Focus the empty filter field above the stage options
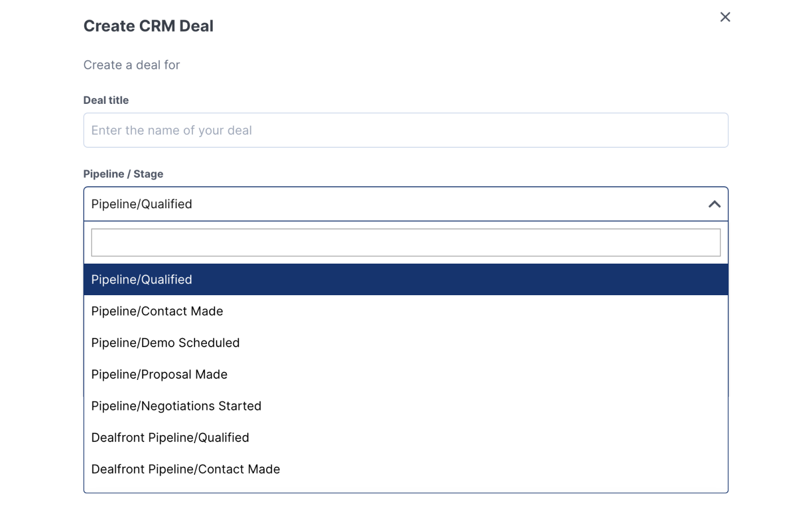This screenshot has height=508, width=812. coord(405,242)
